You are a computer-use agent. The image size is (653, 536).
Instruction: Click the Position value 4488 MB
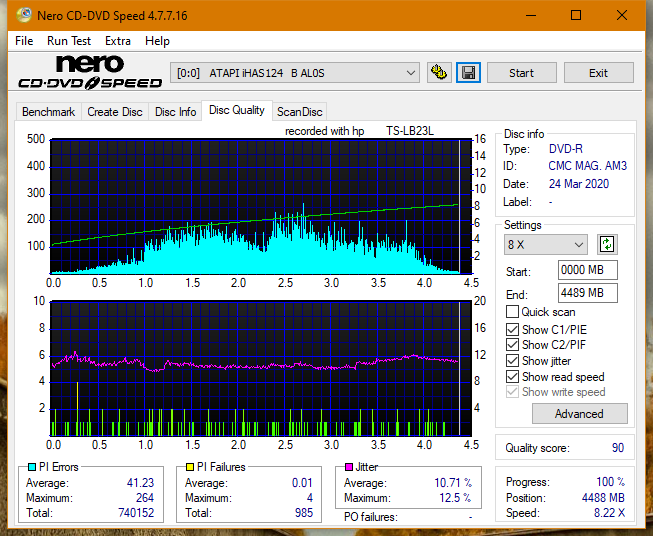point(603,498)
